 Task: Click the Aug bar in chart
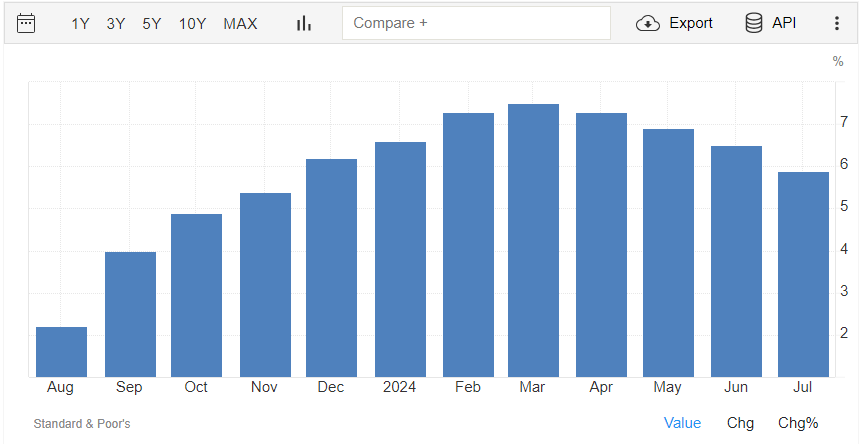[x=62, y=352]
